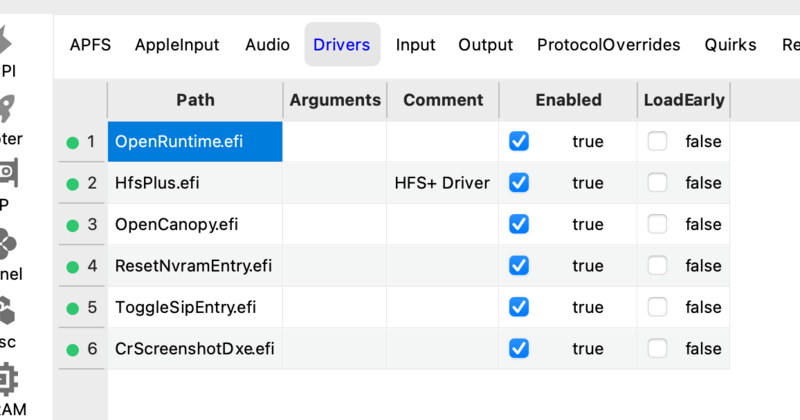Switch to the APFS tab
Viewport: 800px width, 420px height.
90,45
